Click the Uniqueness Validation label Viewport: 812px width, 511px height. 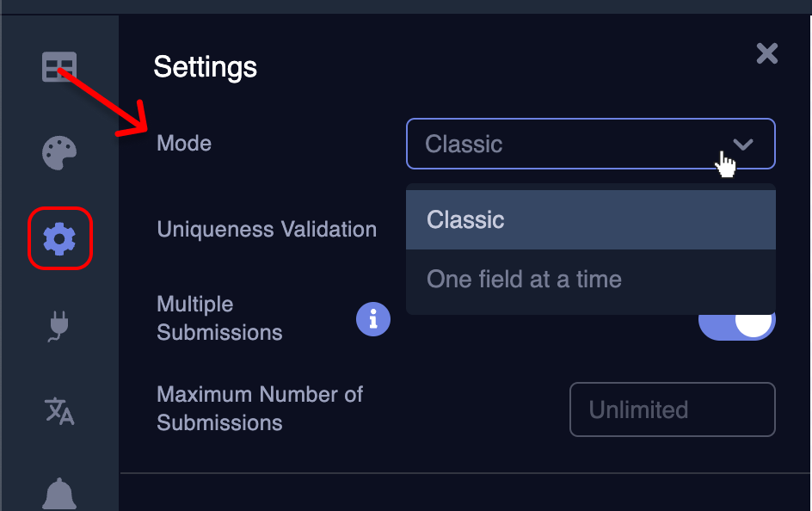tap(267, 230)
